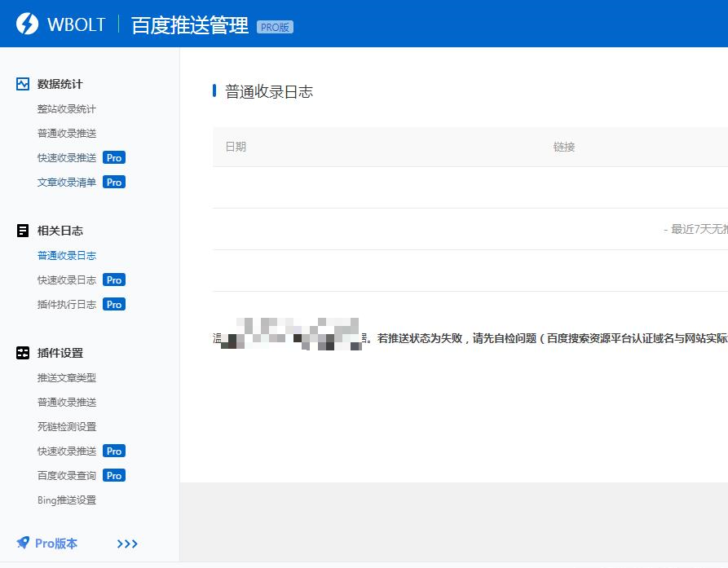
Task: Click the Pro badge next to 百度收录查询
Action: [113, 475]
